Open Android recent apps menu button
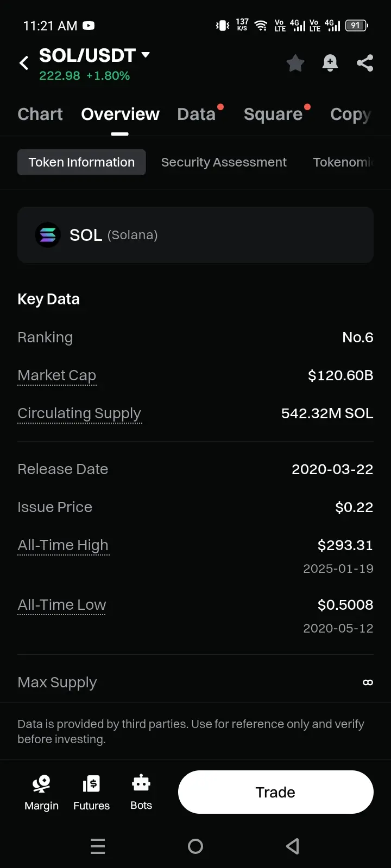Viewport: 391px width, 868px height. click(98, 846)
